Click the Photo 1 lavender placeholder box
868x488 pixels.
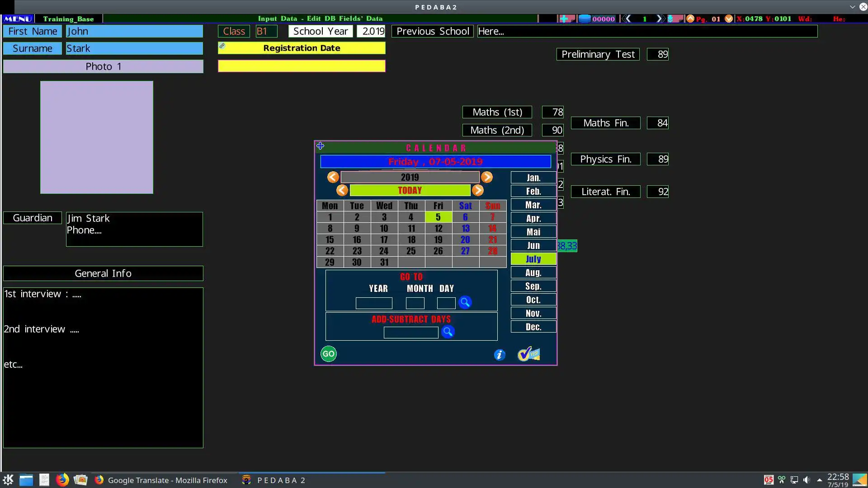pos(96,137)
